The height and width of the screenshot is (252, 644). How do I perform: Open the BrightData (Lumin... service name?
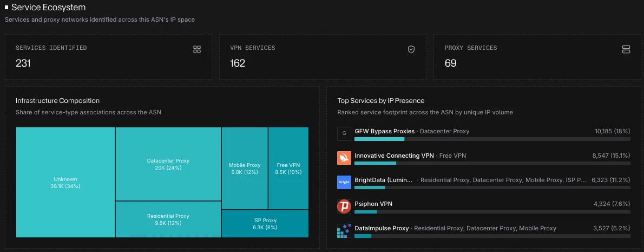(384, 179)
